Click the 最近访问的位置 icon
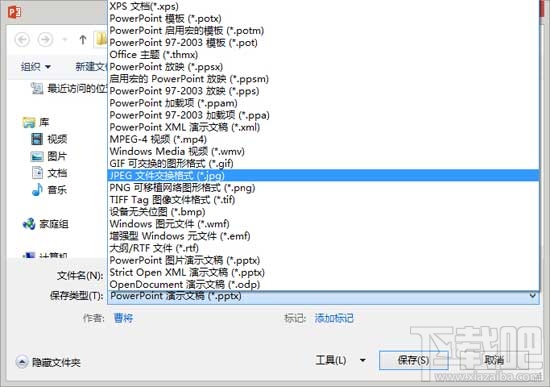Viewport: 550px width, 387px height. (x=37, y=88)
